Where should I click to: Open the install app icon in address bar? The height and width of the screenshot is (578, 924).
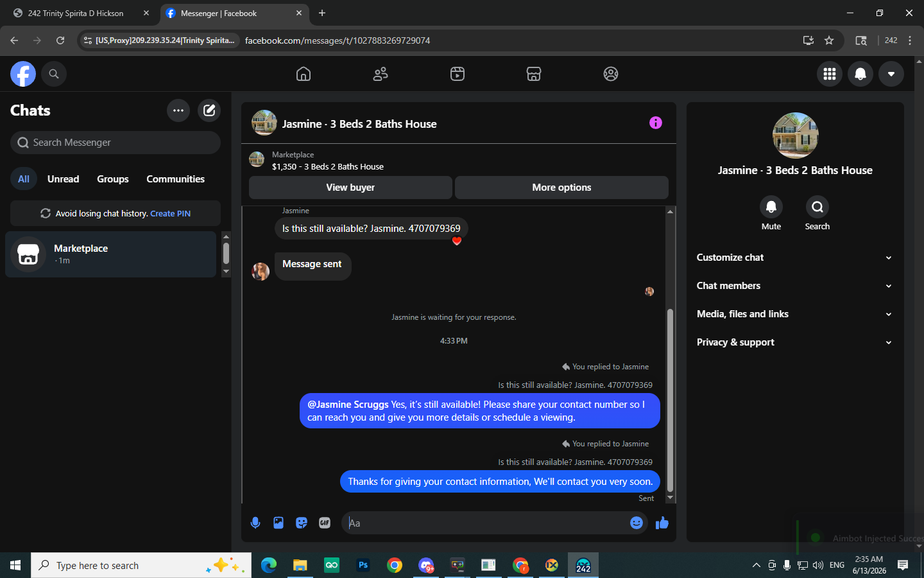tap(809, 40)
